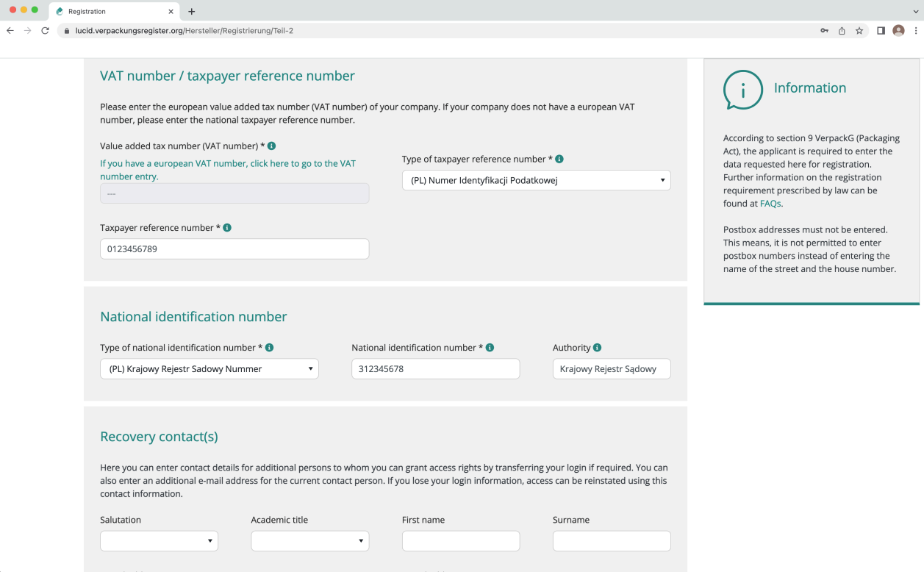
Task: Expand the Type of national identification number dropdown
Action: point(209,369)
